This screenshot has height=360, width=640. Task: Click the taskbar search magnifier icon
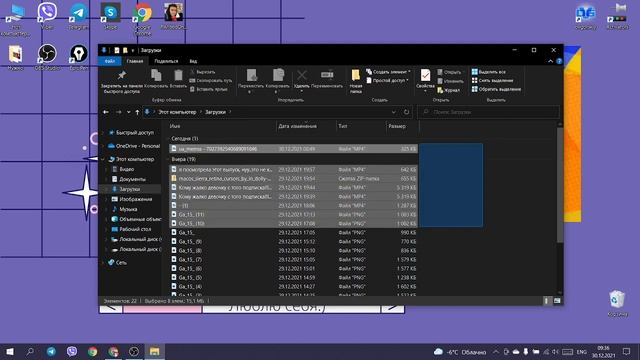point(30,351)
